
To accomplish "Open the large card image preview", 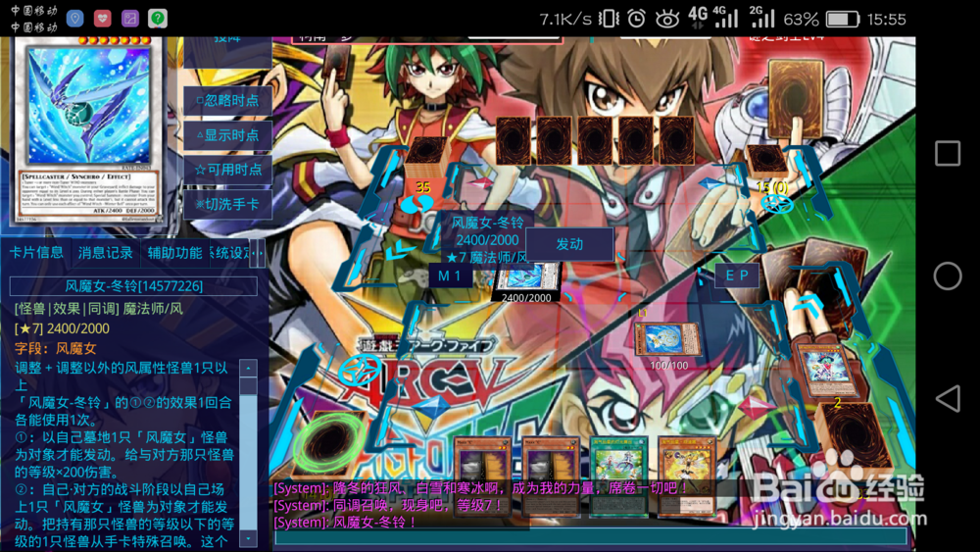I will [88, 129].
